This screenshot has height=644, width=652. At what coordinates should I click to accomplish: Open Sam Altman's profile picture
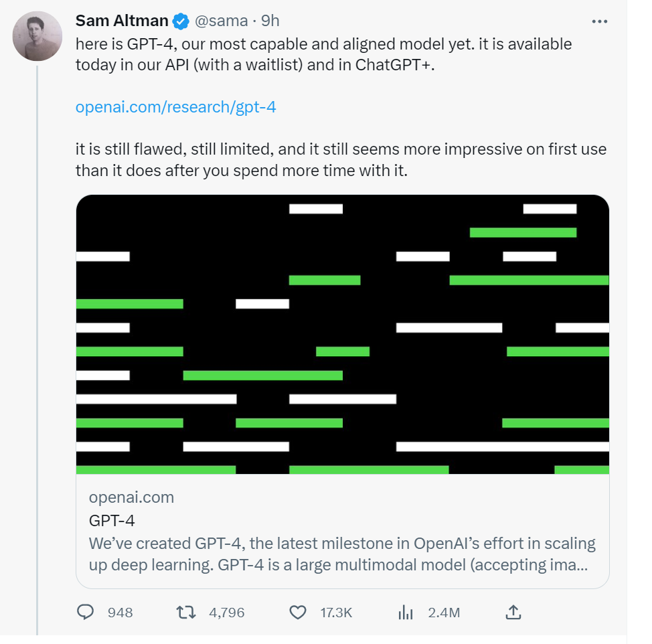[x=37, y=36]
